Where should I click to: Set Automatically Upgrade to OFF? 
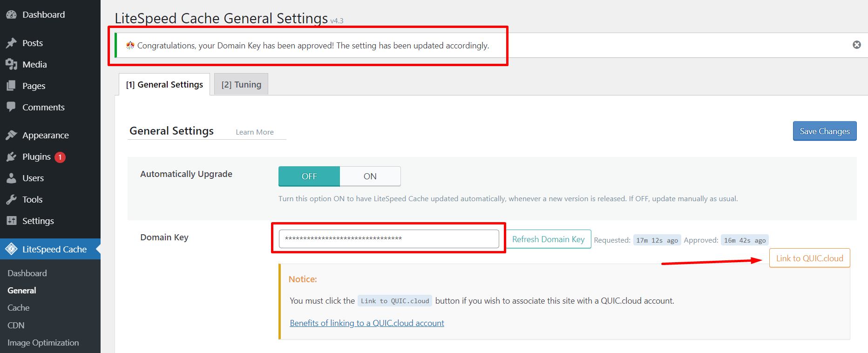(x=309, y=176)
